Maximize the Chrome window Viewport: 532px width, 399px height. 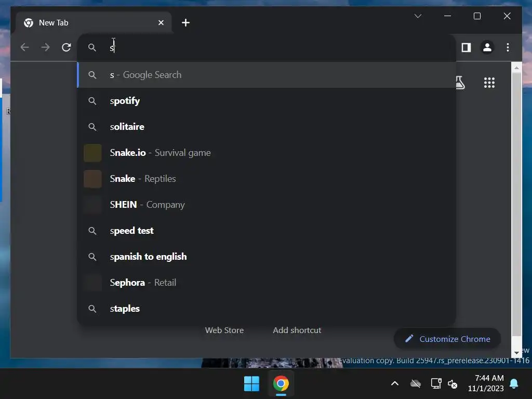click(x=477, y=16)
